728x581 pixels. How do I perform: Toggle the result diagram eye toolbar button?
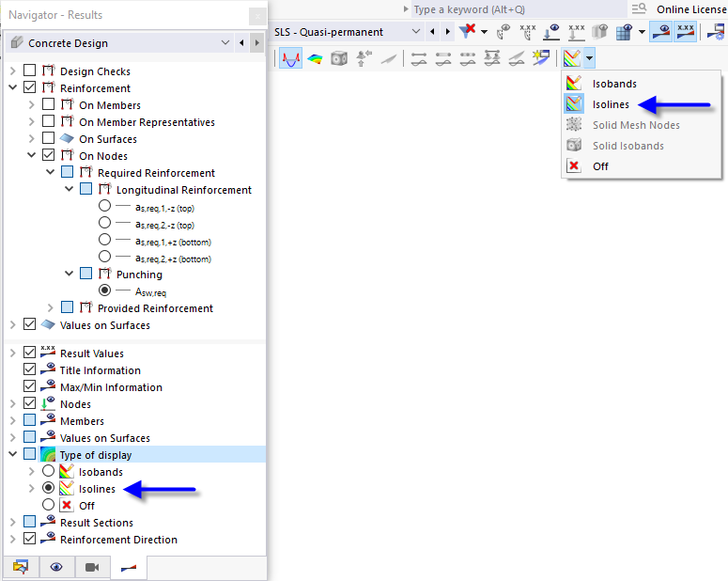point(660,32)
